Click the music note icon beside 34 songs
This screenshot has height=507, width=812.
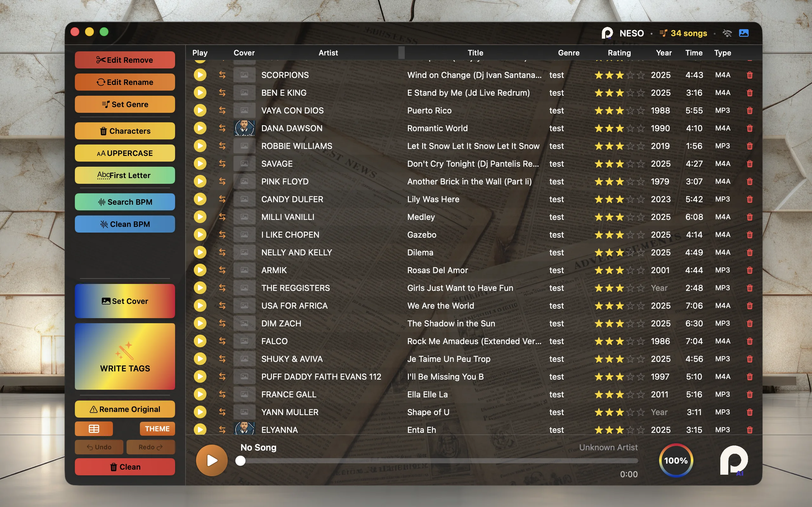663,33
